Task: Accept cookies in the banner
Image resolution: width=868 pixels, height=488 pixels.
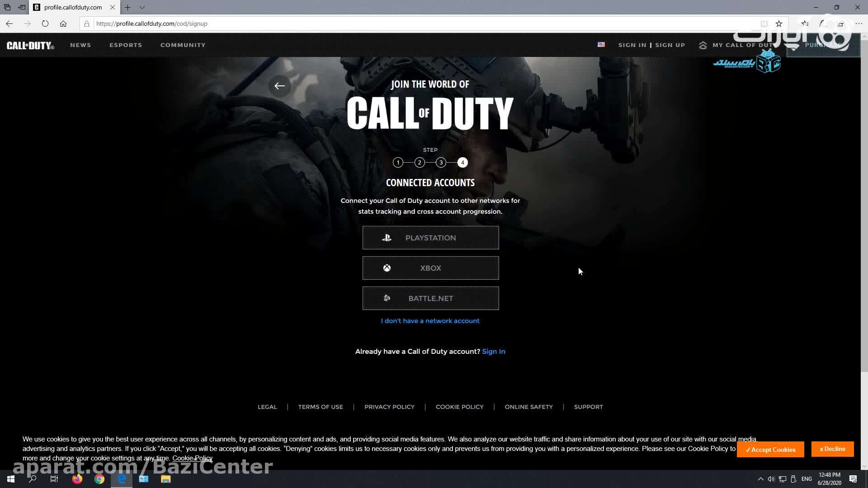Action: [770, 450]
